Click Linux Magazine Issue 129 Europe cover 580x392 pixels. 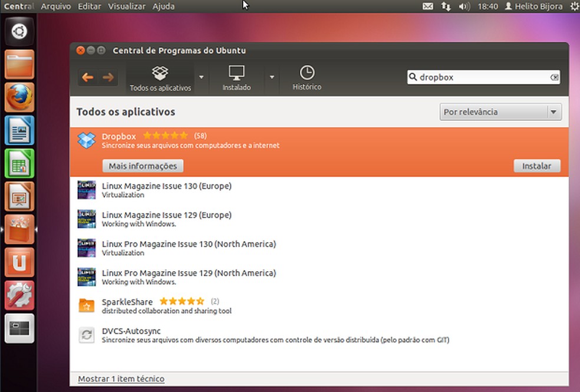[87, 219]
